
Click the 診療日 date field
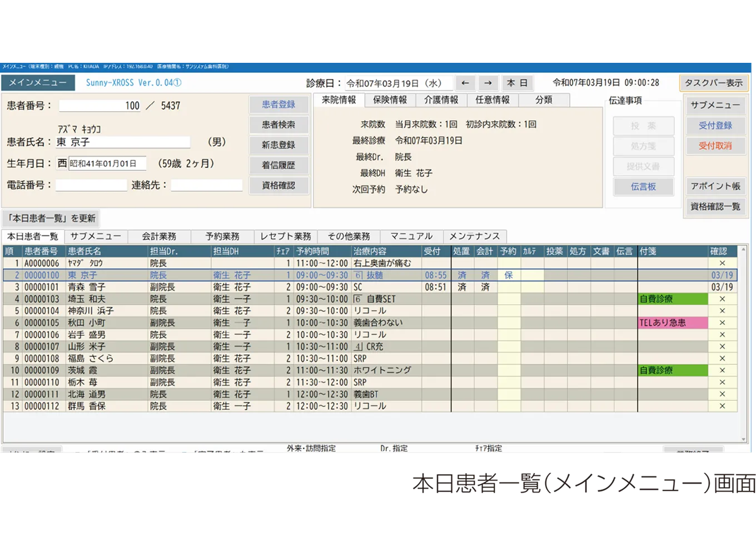pos(399,83)
